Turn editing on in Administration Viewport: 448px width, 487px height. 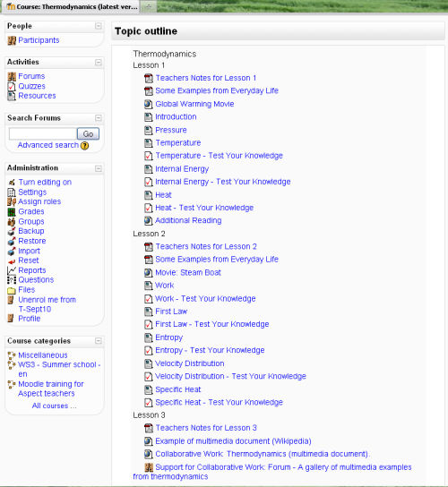(45, 183)
